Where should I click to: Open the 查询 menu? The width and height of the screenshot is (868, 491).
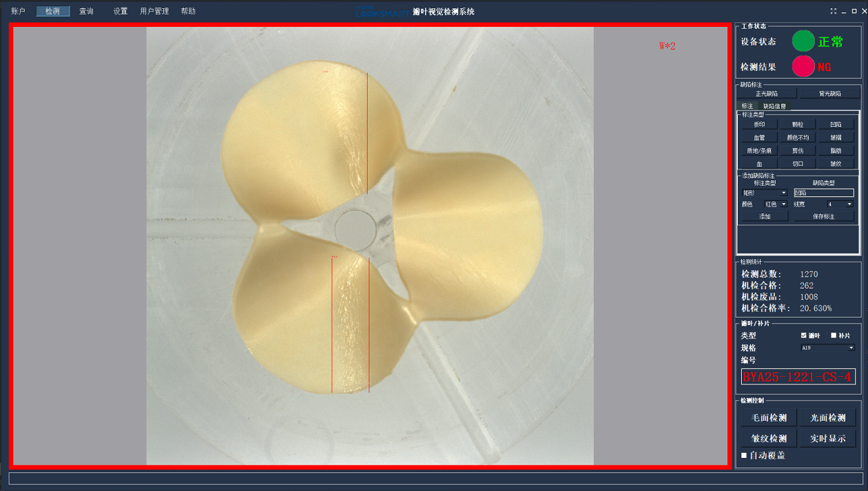pyautogui.click(x=86, y=11)
